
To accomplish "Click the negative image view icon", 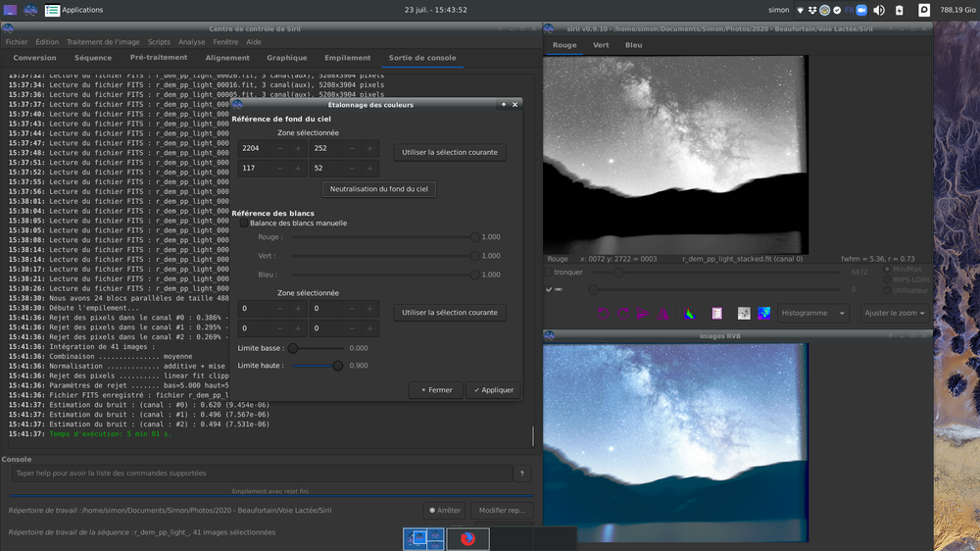I will point(744,314).
